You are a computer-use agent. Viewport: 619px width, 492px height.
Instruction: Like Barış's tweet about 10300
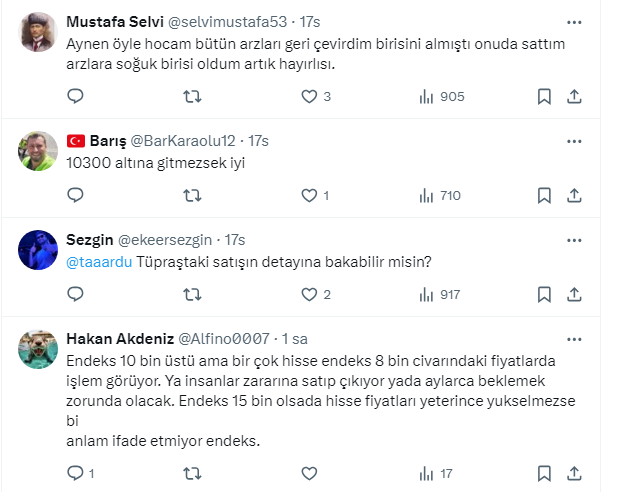309,195
